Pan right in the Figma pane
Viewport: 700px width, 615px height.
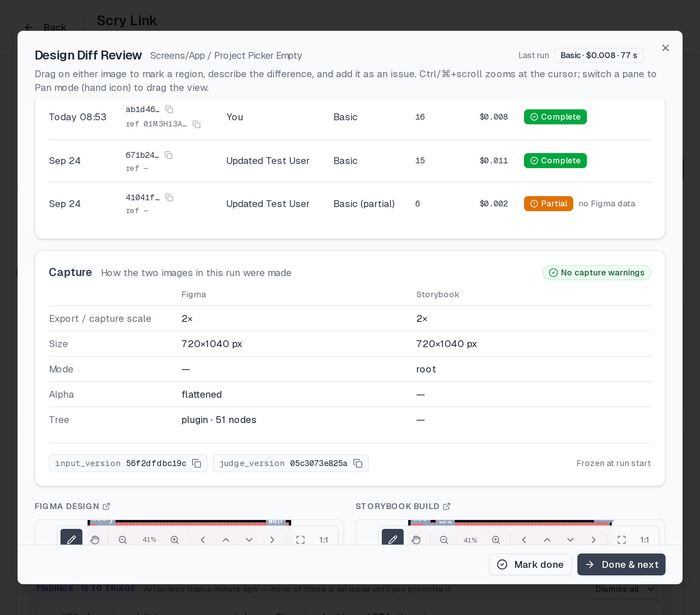coord(272,540)
